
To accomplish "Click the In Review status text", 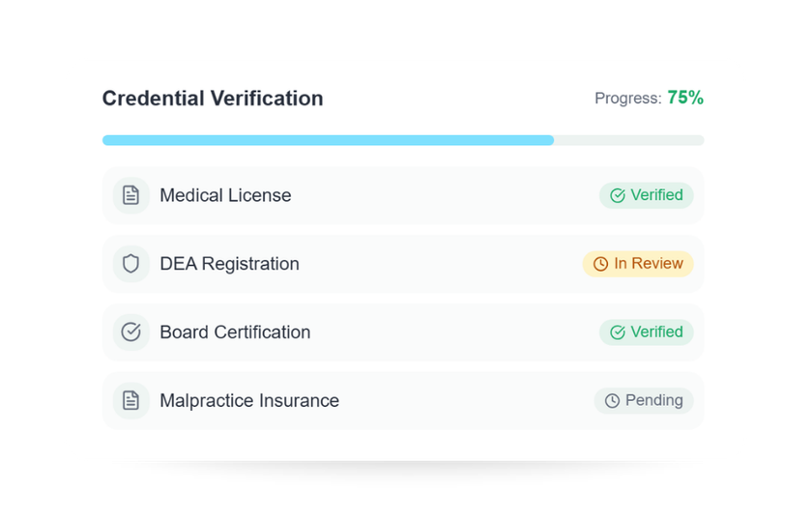I will [649, 264].
